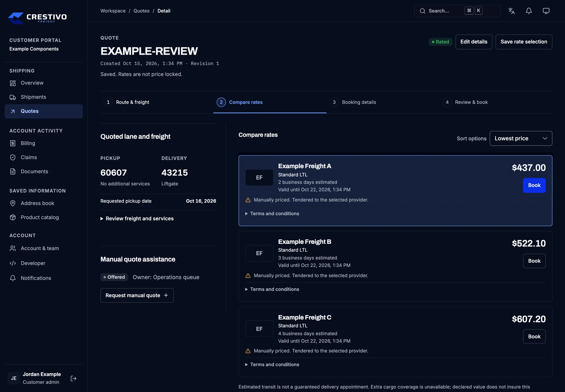
Task: Open the language translation icon
Action: (x=511, y=11)
